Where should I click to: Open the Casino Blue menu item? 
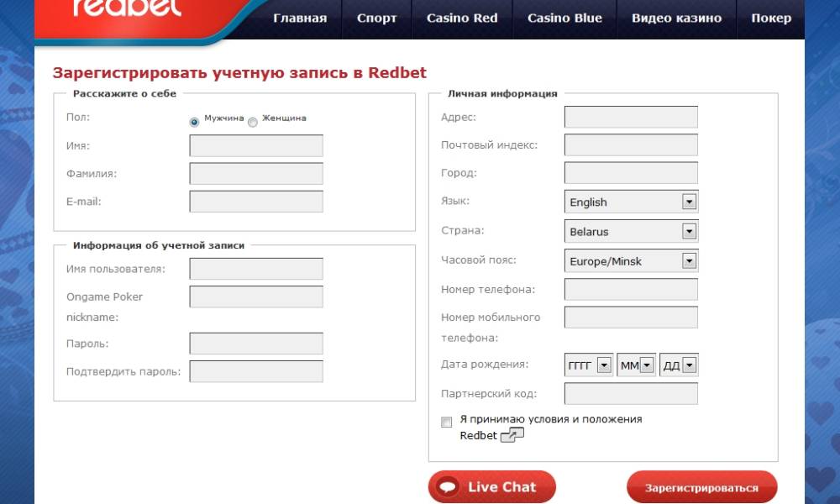point(564,18)
